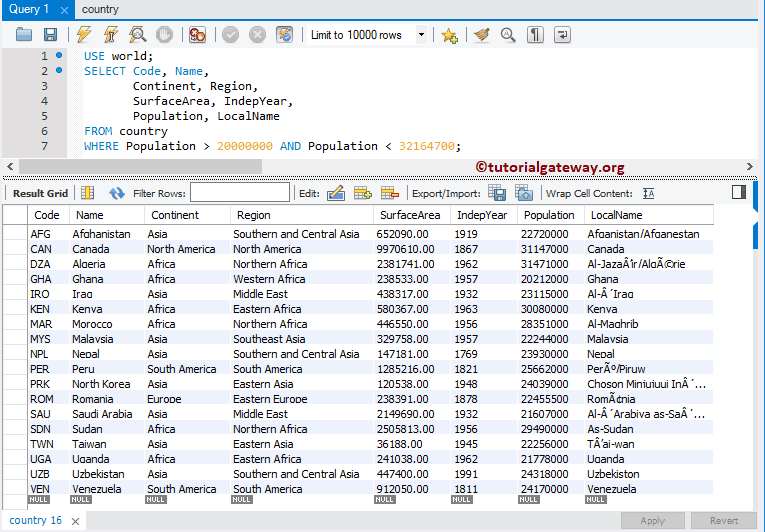This screenshot has width=765, height=532.
Task: Click the Apply button
Action: [x=652, y=521]
